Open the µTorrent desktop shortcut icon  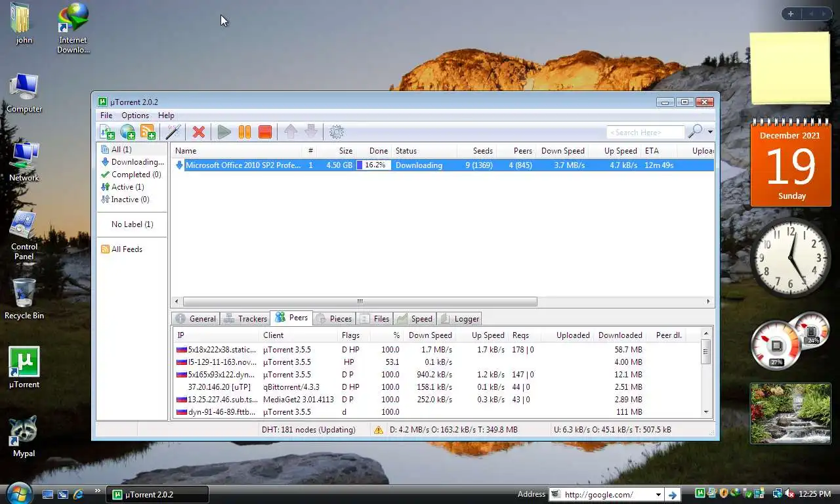pyautogui.click(x=24, y=368)
